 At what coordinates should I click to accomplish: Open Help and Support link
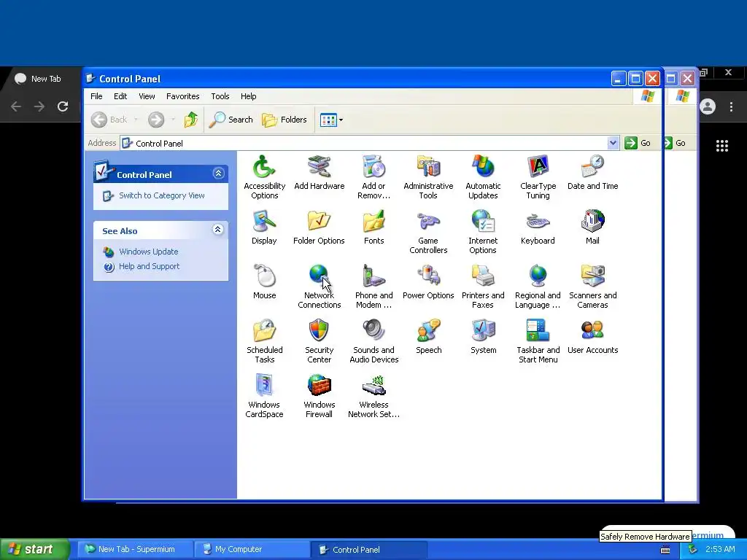point(149,266)
